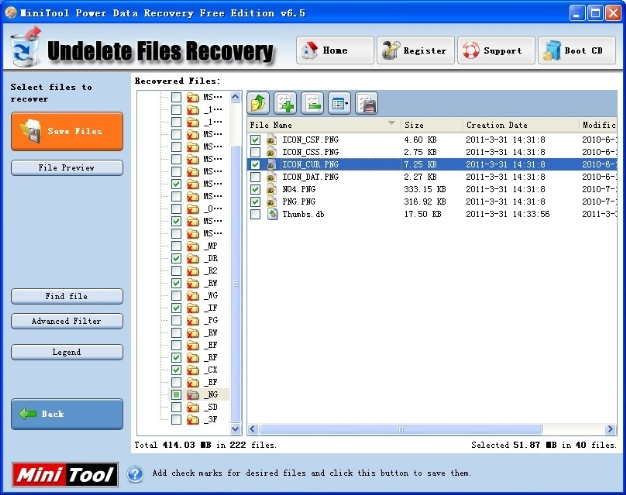626x495 pixels.
Task: Click the ICON_DAT.PNG file icon
Action: pyautogui.click(x=272, y=177)
